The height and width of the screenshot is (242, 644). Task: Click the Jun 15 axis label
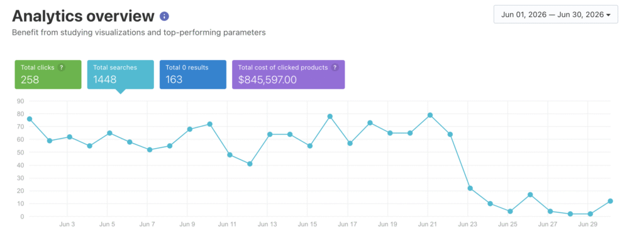point(308,225)
